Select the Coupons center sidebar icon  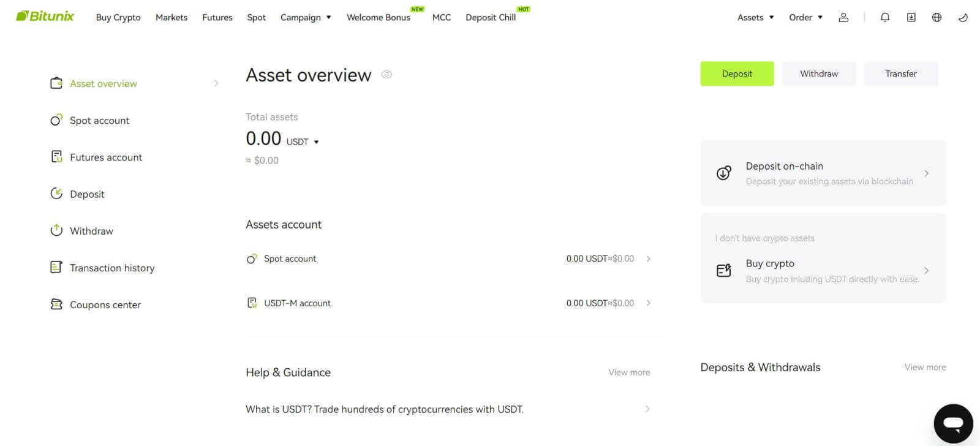coord(56,304)
